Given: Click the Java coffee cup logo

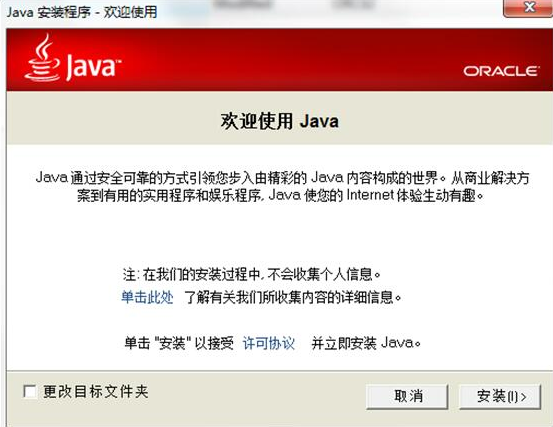Looking at the screenshot, I should pos(42,57).
